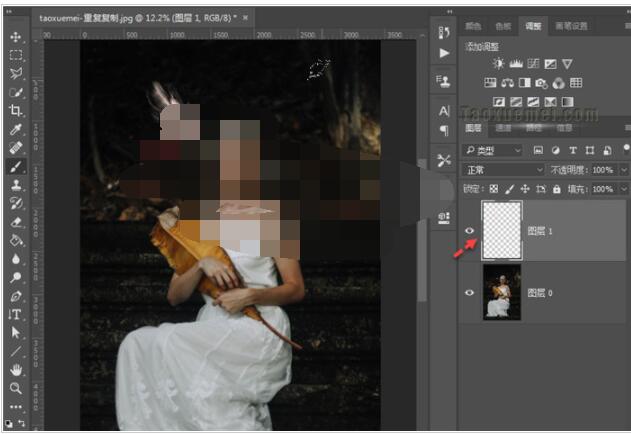Toggle the lock all padlock
This screenshot has width=631, height=434.
[557, 189]
